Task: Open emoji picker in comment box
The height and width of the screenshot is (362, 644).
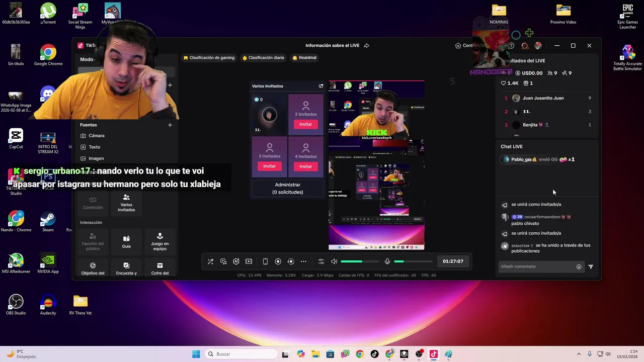Action: pyautogui.click(x=579, y=267)
